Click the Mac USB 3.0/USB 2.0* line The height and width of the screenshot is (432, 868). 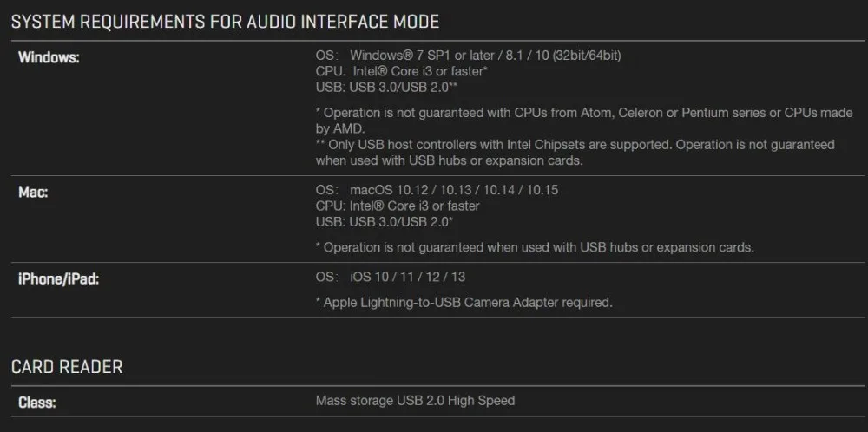click(x=385, y=221)
